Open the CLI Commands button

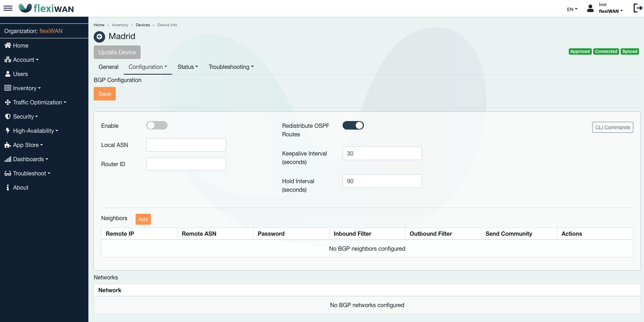(612, 127)
